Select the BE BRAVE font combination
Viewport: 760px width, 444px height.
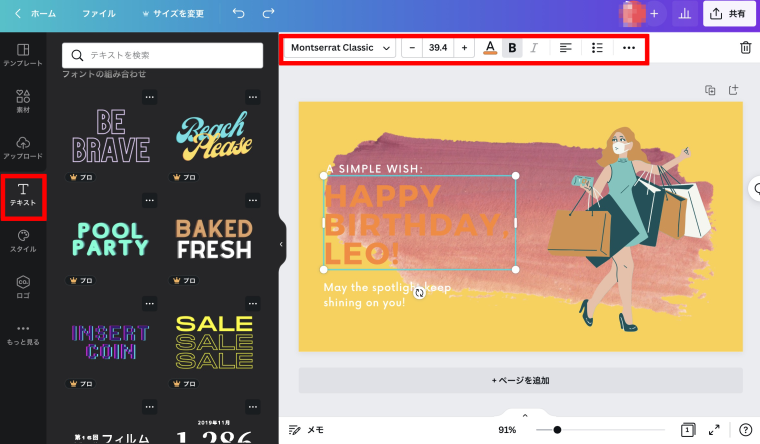point(111,135)
